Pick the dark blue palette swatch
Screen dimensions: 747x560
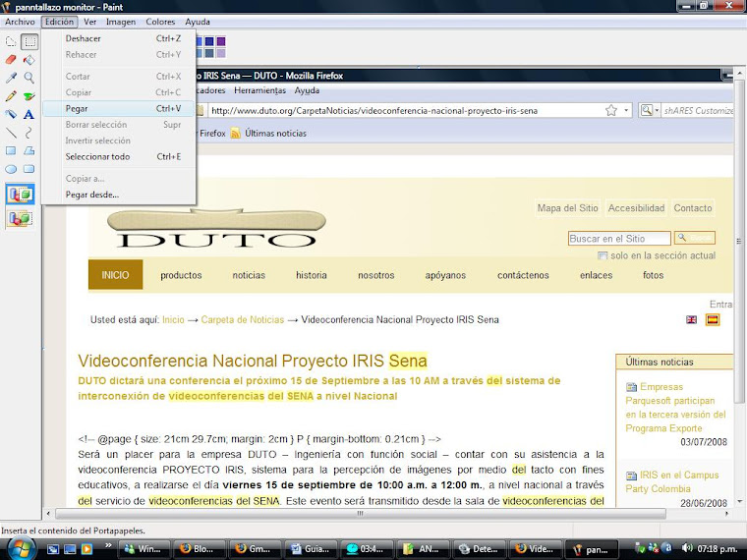[209, 41]
